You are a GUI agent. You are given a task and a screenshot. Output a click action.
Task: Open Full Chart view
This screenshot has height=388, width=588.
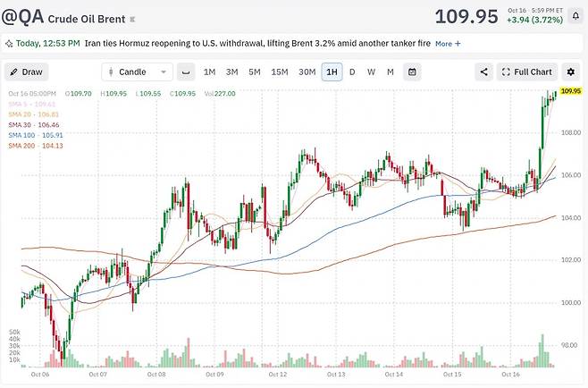tap(527, 72)
